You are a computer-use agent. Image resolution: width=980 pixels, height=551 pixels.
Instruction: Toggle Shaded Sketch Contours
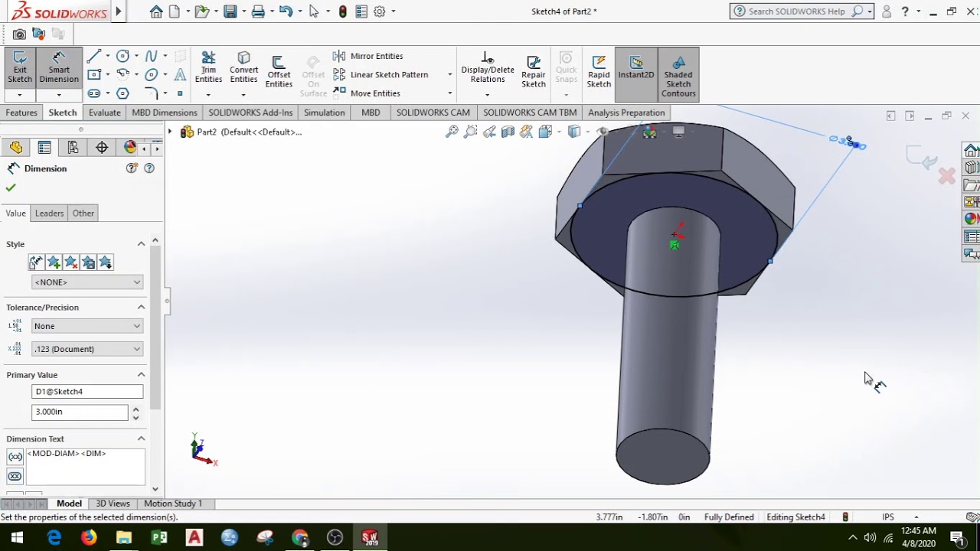(678, 75)
